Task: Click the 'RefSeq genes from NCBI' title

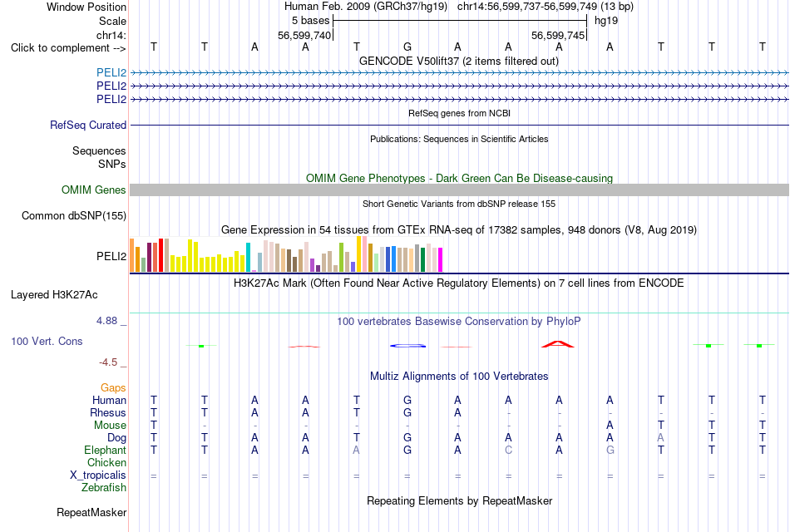Action: point(460,113)
